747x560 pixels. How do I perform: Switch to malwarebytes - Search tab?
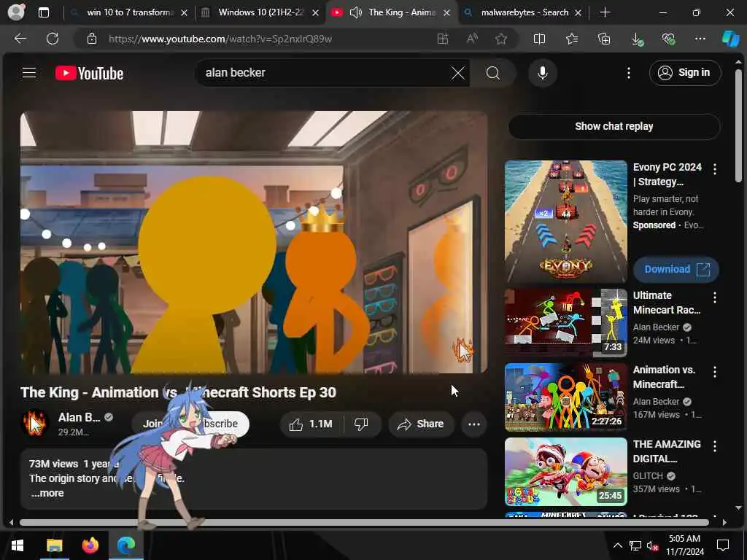[525, 12]
